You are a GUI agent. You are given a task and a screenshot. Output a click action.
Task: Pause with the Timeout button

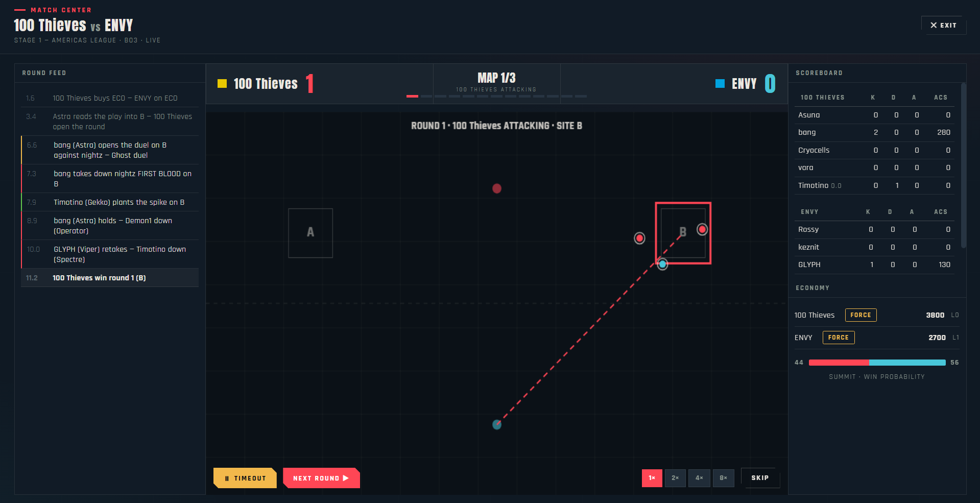point(245,478)
